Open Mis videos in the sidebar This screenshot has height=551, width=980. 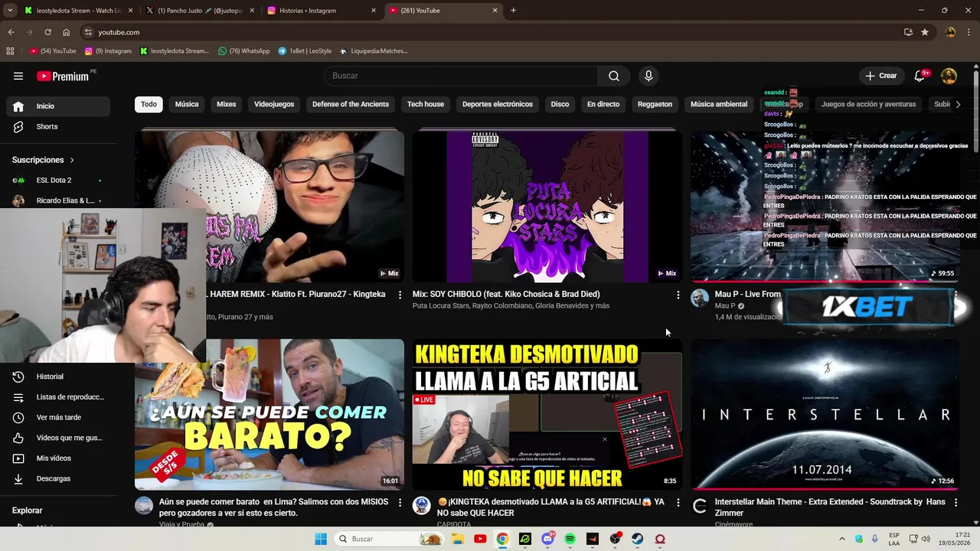point(58,458)
